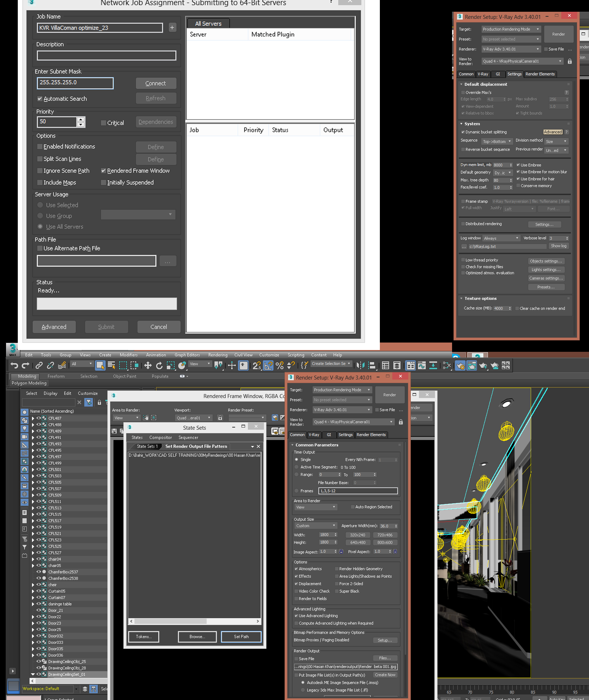
Task: Open the Scripting menu
Action: pos(296,355)
